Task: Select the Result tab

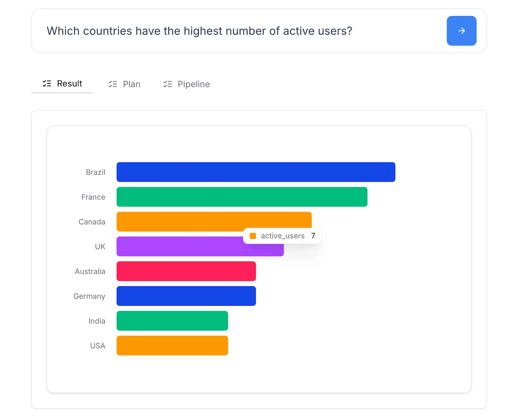Action: coord(69,83)
